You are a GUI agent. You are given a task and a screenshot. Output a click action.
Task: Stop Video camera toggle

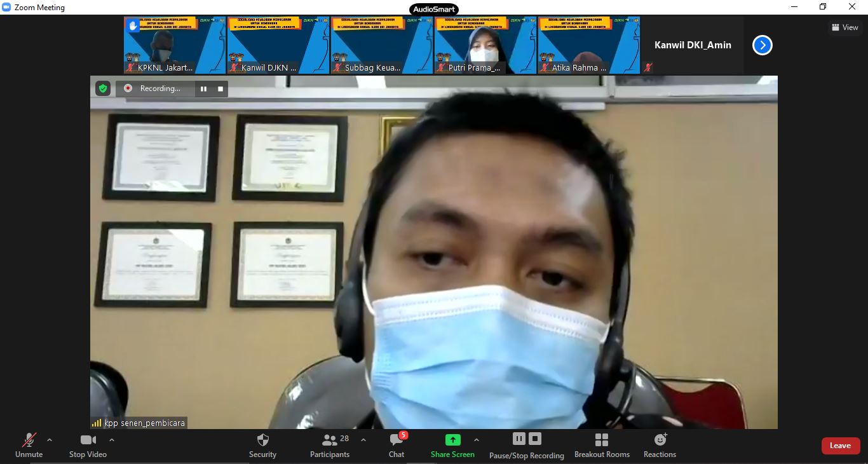(x=88, y=445)
